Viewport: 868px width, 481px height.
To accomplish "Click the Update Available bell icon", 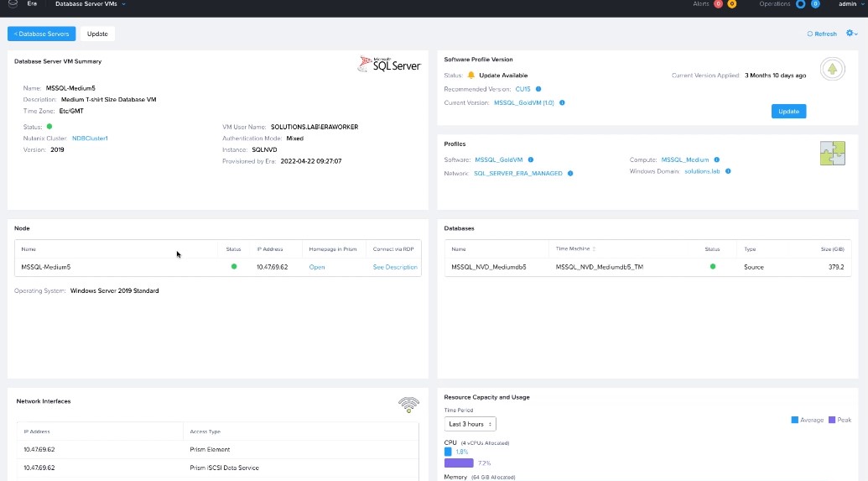I will [x=471, y=76].
